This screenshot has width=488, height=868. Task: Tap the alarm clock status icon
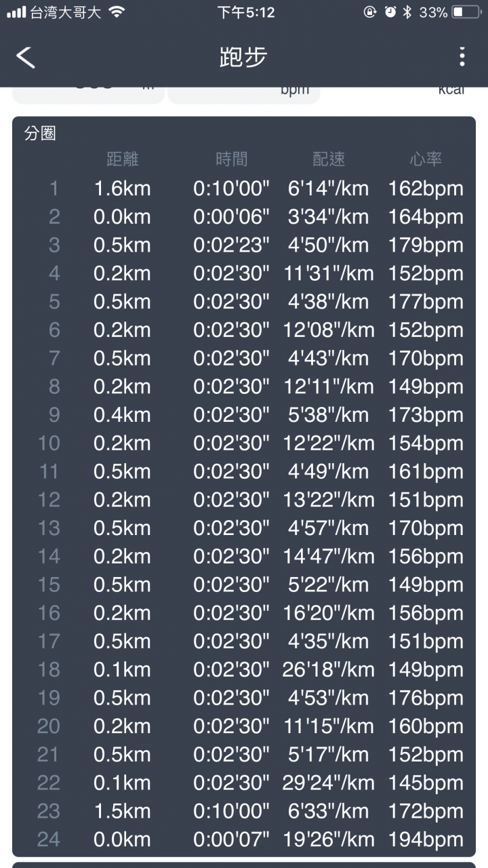click(x=390, y=12)
